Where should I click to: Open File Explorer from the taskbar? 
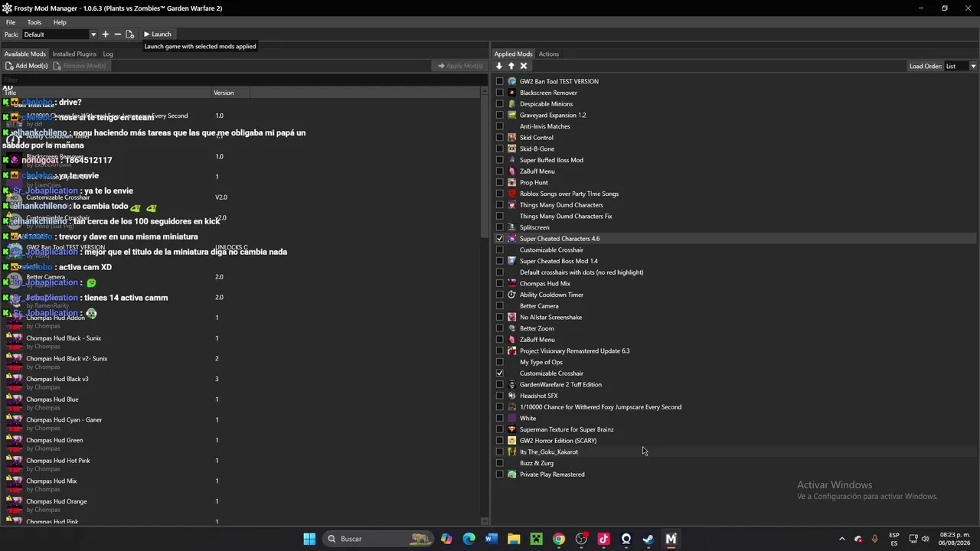[x=514, y=539]
